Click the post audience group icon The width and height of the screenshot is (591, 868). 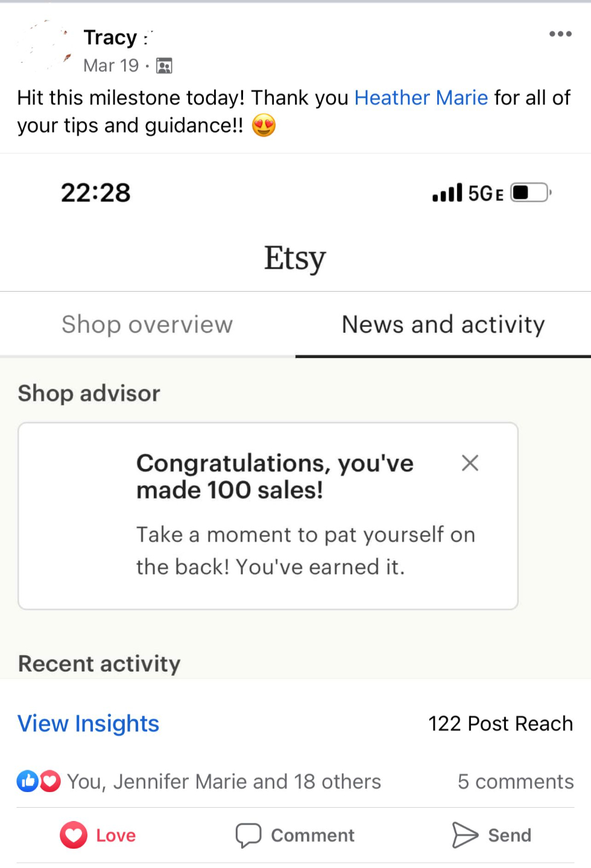(164, 66)
